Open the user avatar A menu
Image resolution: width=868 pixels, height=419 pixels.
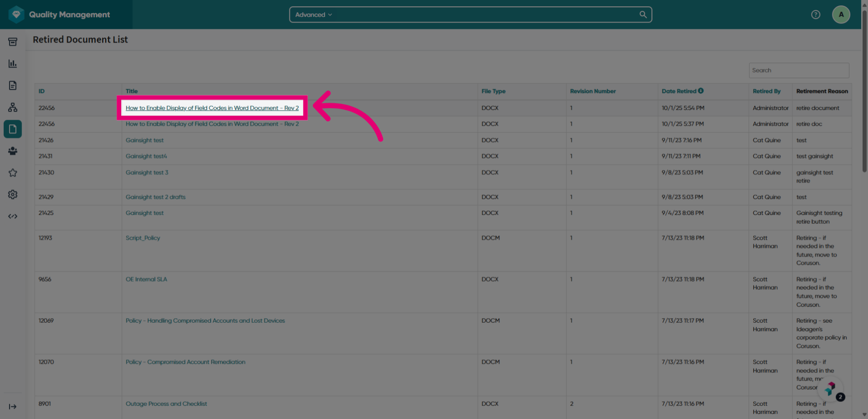tap(841, 14)
